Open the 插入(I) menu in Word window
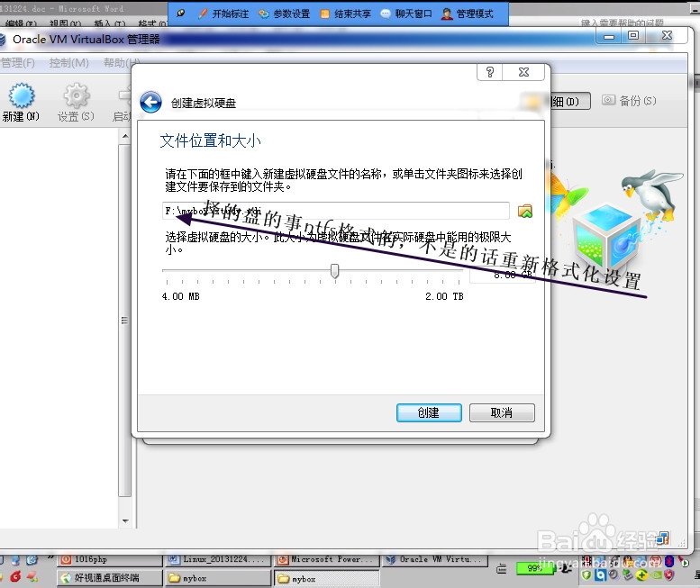Viewport: 700px width, 588px height. click(110, 23)
